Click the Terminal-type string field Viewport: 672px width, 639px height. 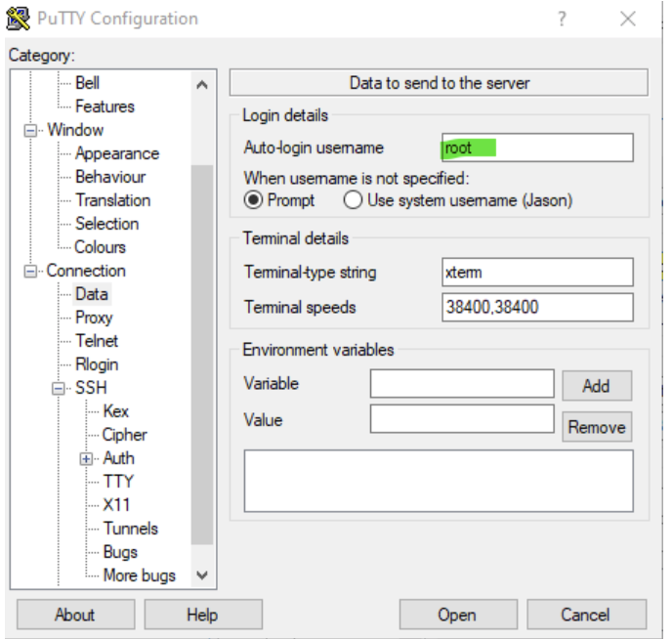pos(537,273)
